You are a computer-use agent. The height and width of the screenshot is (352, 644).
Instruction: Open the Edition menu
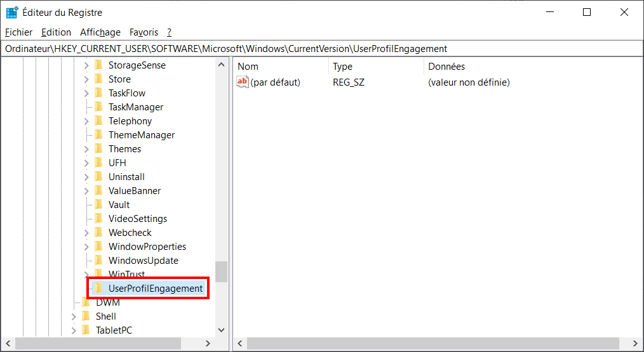[57, 32]
